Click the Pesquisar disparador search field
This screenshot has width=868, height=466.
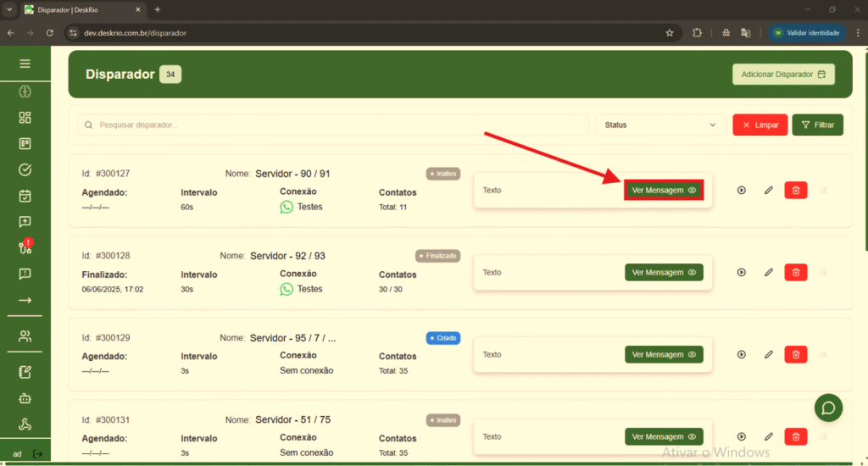click(x=333, y=125)
